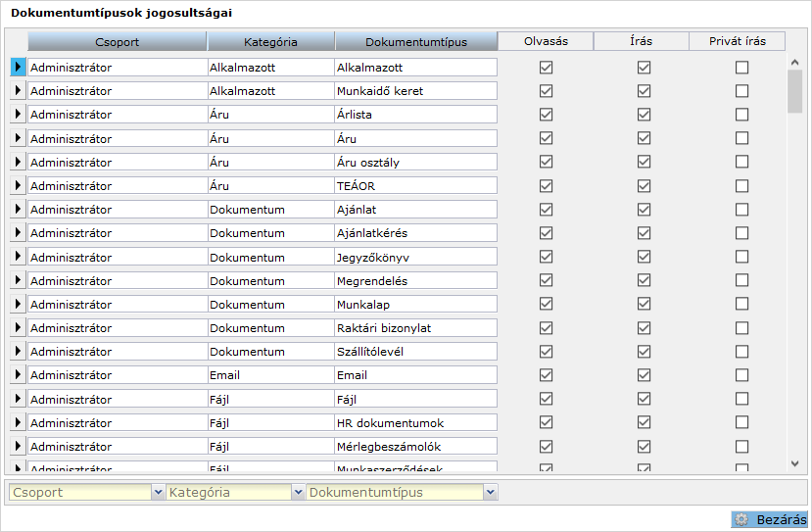Click the gear icon on Bezárás button
This screenshot has height=532, width=812.
[x=742, y=520]
